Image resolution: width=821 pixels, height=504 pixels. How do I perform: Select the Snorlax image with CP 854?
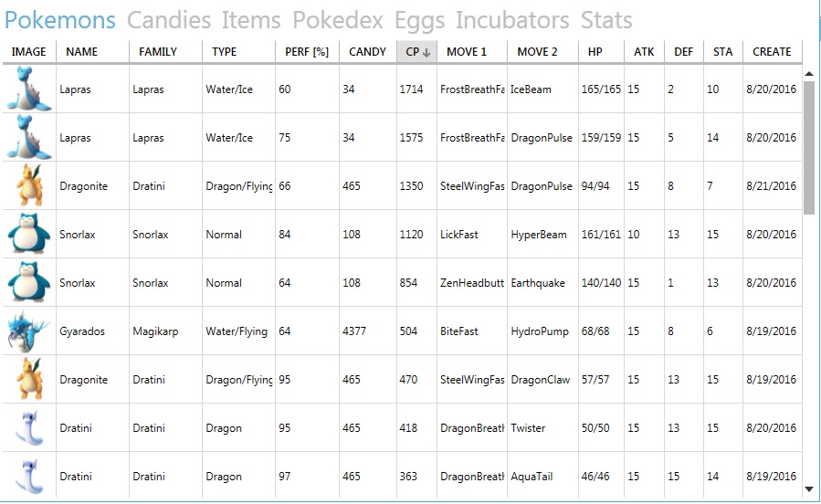(29, 283)
